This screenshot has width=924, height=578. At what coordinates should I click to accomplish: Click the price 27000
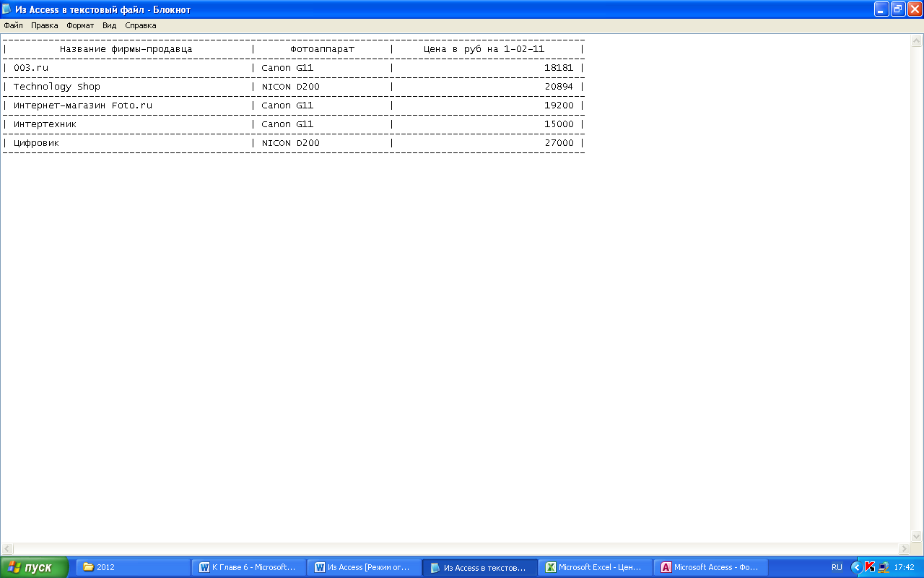point(559,143)
